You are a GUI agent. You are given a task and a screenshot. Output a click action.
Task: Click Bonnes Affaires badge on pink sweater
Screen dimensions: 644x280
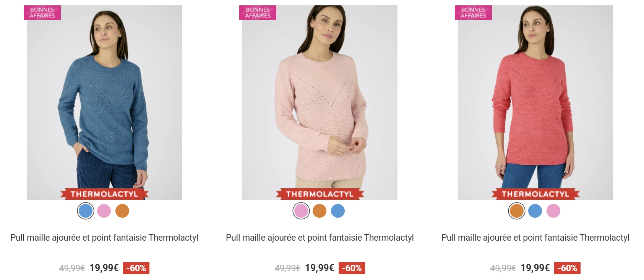pos(258,13)
